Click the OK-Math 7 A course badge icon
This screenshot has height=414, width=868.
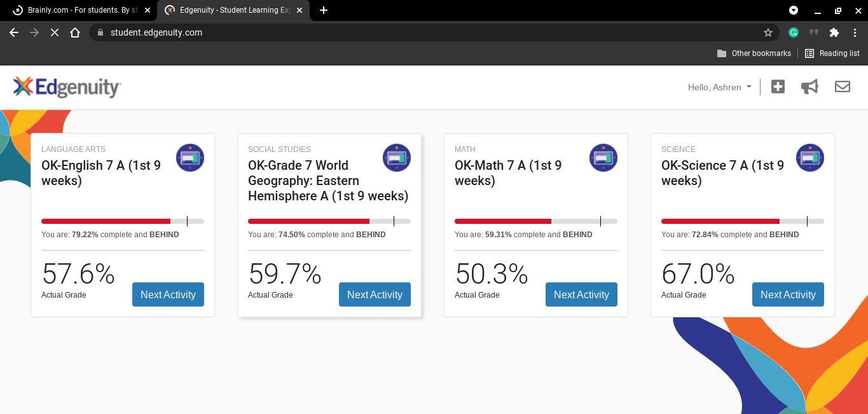pyautogui.click(x=603, y=158)
